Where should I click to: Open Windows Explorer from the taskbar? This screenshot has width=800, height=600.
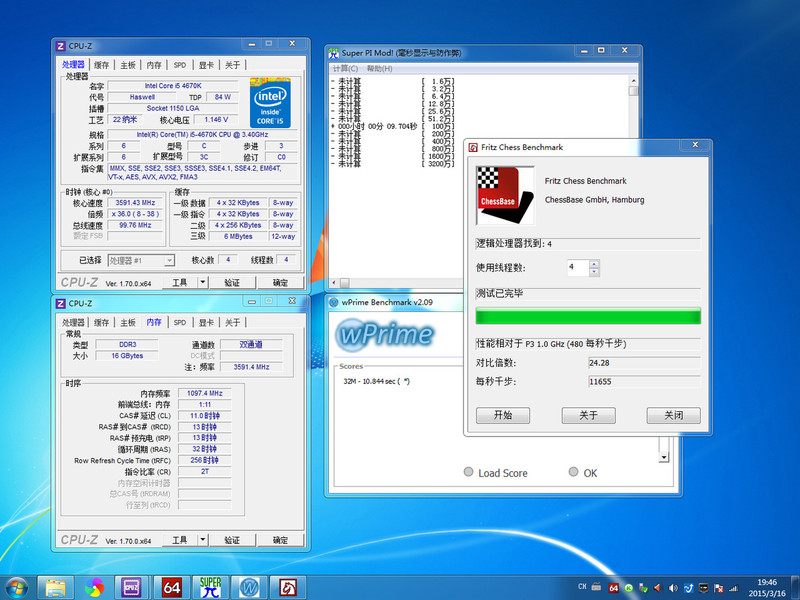pos(55,585)
